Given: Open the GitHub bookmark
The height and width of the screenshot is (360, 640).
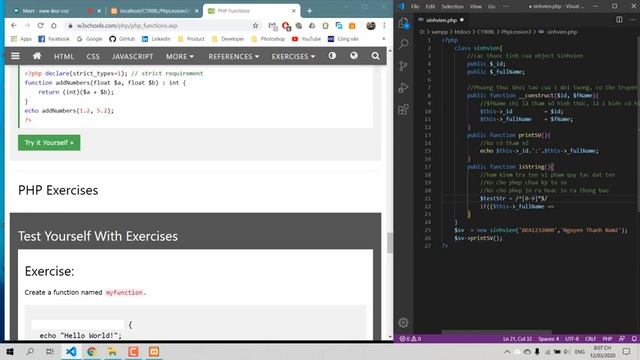Looking at the screenshot, I should coord(122,39).
